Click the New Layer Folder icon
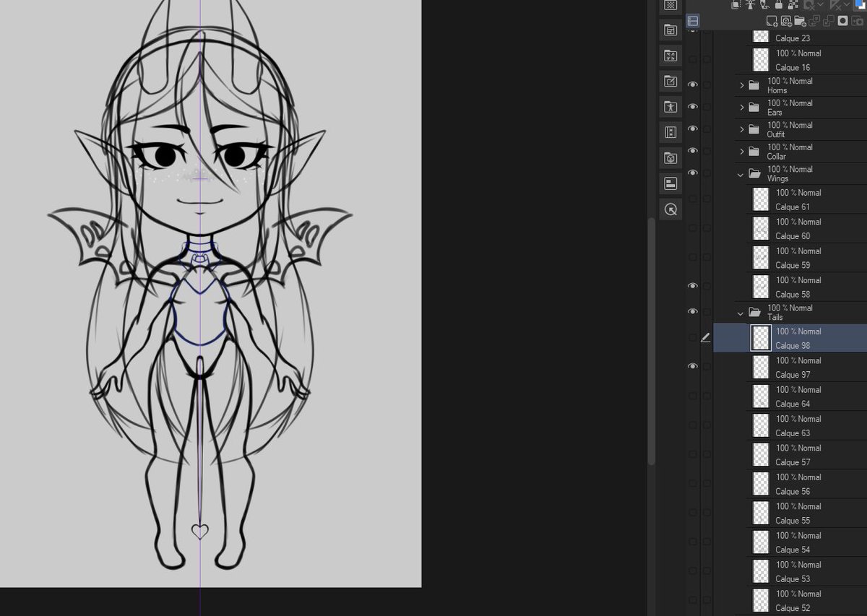The image size is (867, 616). click(x=800, y=20)
